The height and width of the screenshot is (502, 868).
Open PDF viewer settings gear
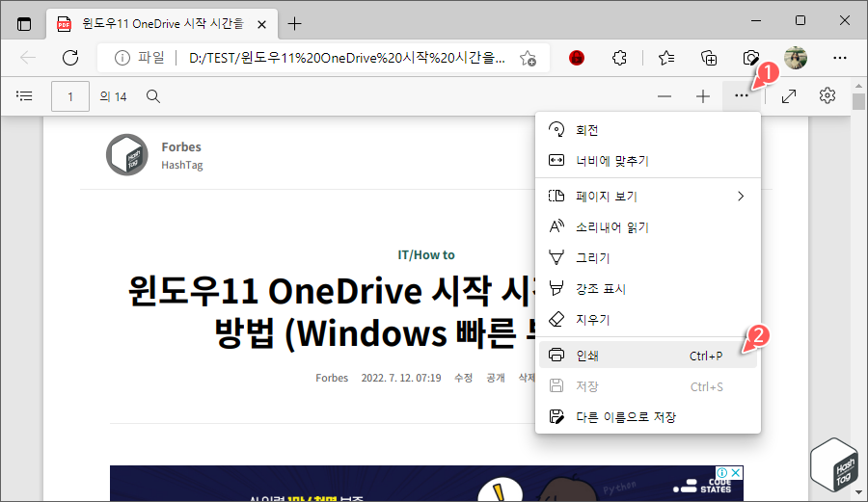pyautogui.click(x=827, y=95)
